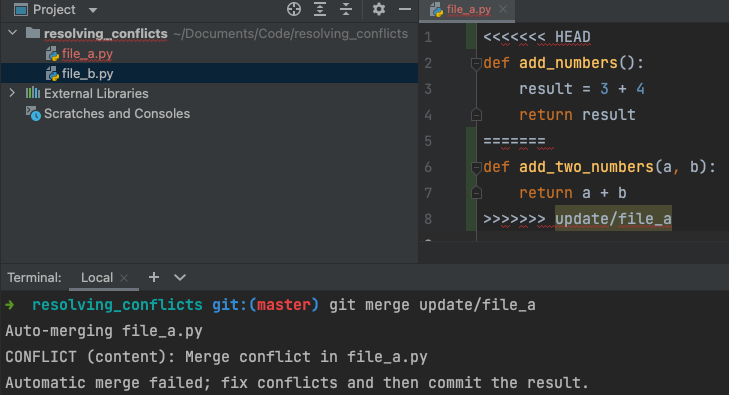Click the External Libraries bars icon

coord(33,93)
